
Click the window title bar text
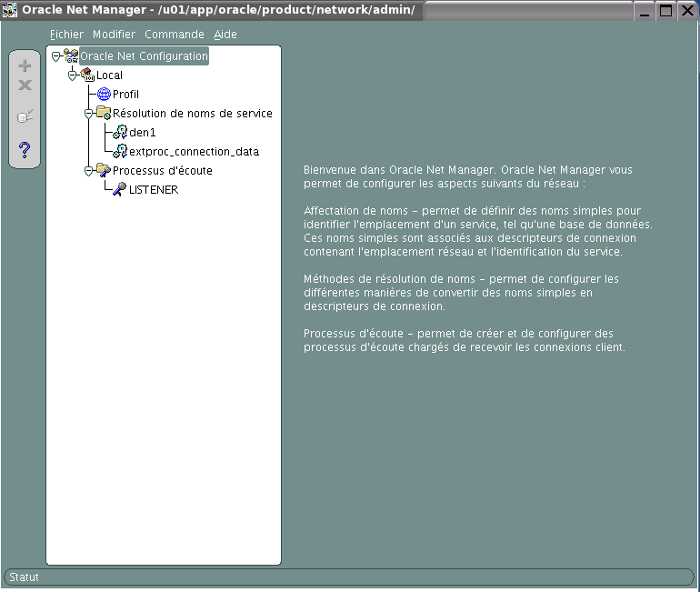[218, 10]
